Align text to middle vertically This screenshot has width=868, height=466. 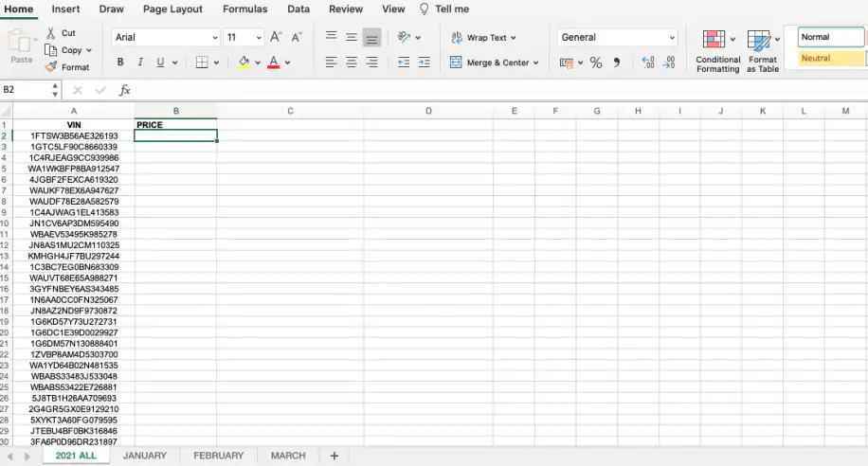(x=352, y=37)
